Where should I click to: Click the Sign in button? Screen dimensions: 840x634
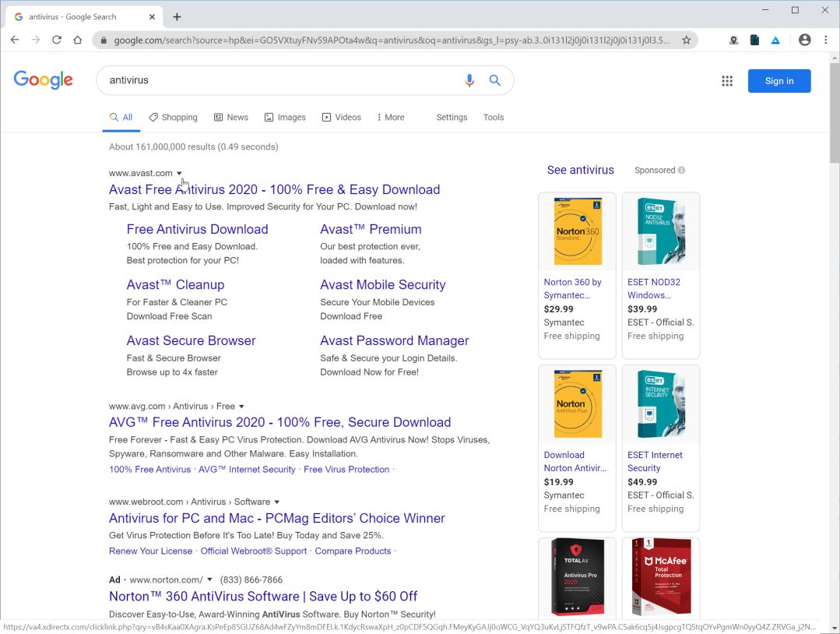click(x=779, y=81)
